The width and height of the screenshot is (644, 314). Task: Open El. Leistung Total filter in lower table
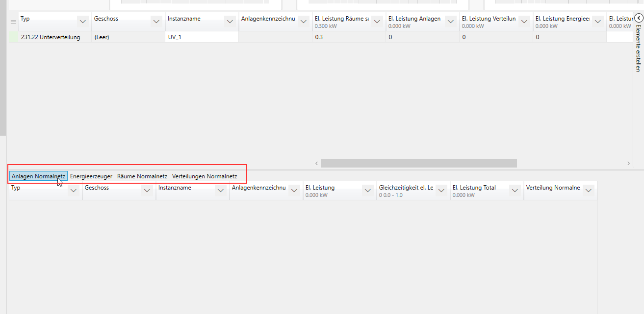click(x=515, y=191)
